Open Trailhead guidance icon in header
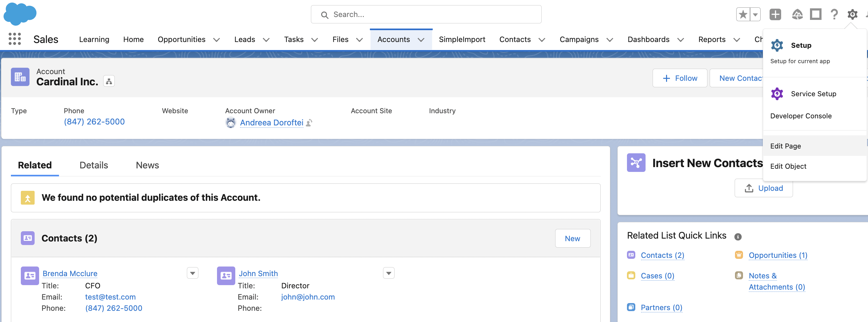 pyautogui.click(x=797, y=14)
